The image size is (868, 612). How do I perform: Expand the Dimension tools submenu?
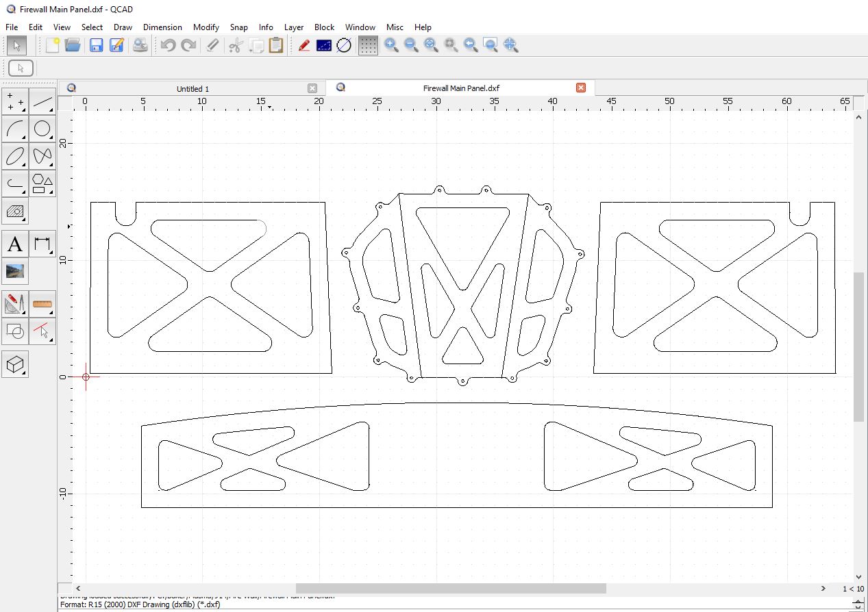click(x=42, y=244)
